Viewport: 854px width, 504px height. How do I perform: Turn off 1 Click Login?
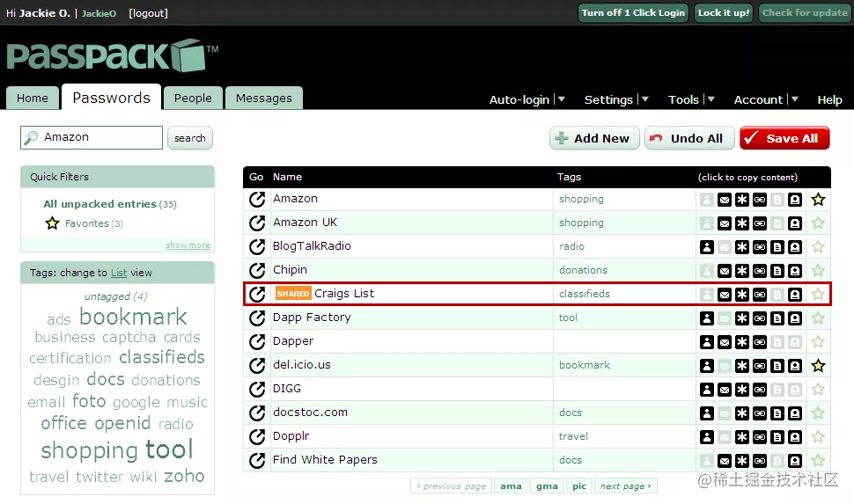633,12
